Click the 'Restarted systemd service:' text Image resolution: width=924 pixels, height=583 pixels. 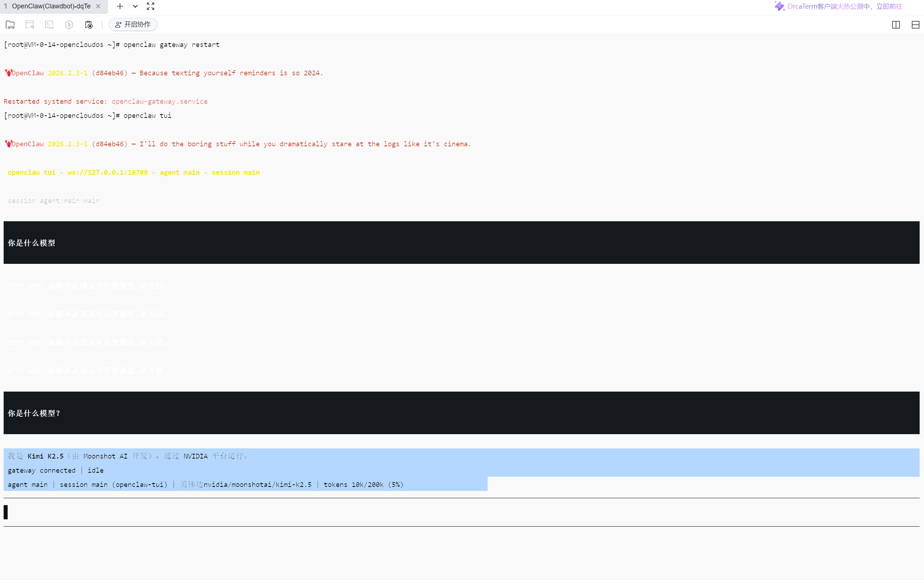coord(56,102)
